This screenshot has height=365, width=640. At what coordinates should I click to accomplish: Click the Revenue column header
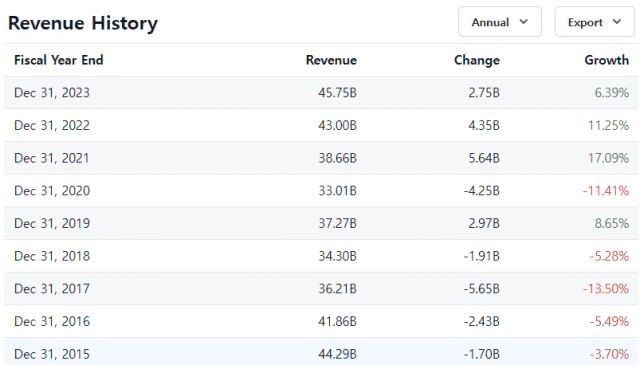331,60
